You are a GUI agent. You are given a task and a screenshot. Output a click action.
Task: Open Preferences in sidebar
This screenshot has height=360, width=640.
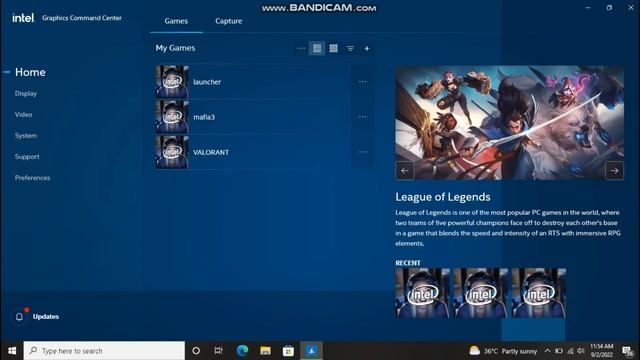[x=32, y=178]
